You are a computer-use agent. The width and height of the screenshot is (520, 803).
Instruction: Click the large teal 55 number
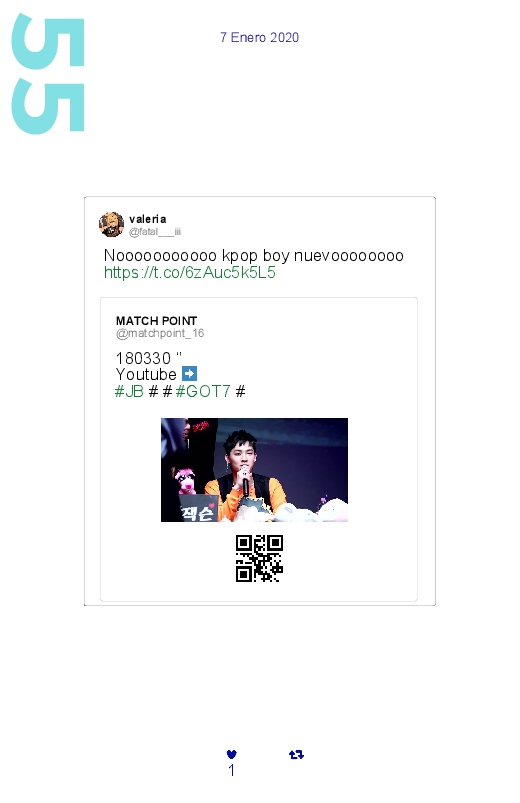(x=48, y=74)
